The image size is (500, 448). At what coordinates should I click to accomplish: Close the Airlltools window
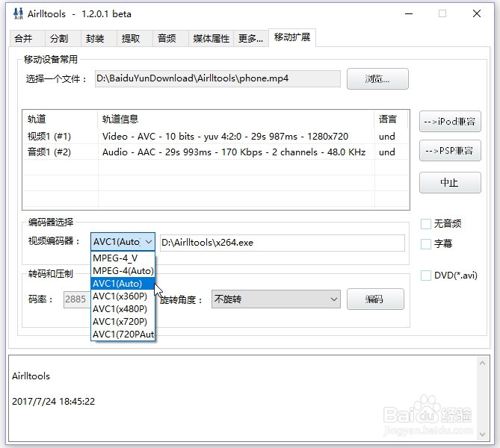tap(477, 13)
